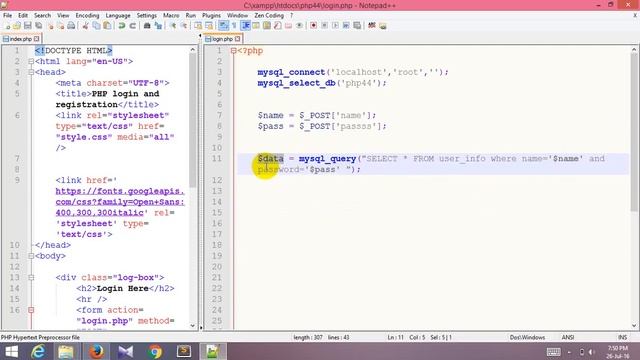This screenshot has width=640, height=360.
Task: Click the Close All toolbar icon
Action: pyautogui.click(x=61, y=26)
